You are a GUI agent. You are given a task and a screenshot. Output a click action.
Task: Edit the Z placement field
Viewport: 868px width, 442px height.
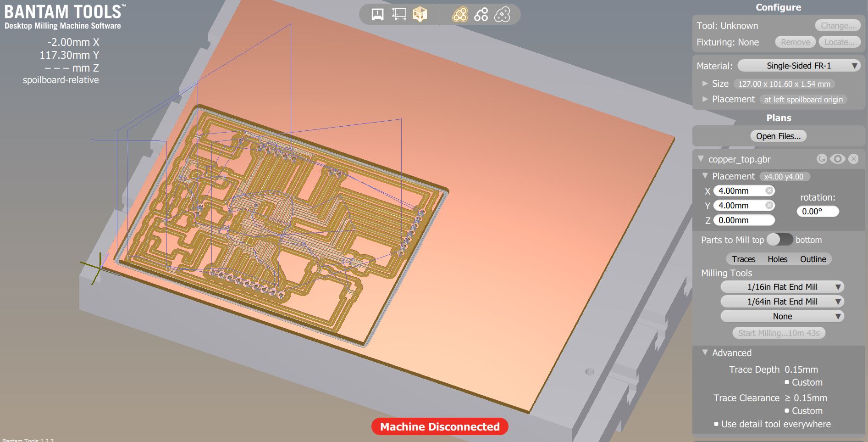pos(744,220)
